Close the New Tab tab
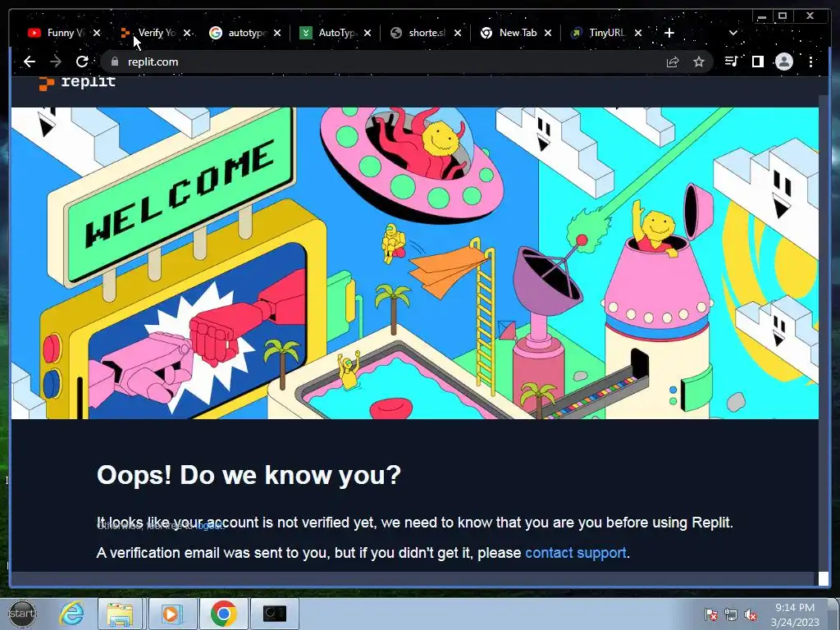840x630 pixels. pos(548,33)
